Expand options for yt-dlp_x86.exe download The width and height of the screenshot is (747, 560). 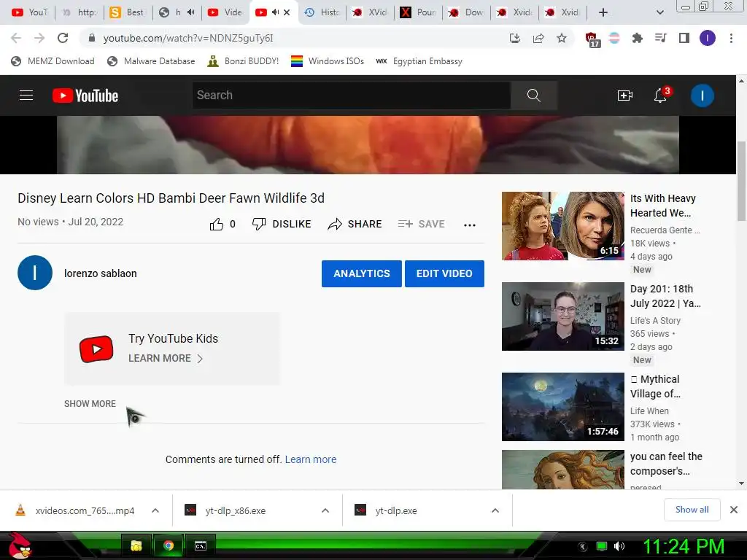pyautogui.click(x=325, y=510)
